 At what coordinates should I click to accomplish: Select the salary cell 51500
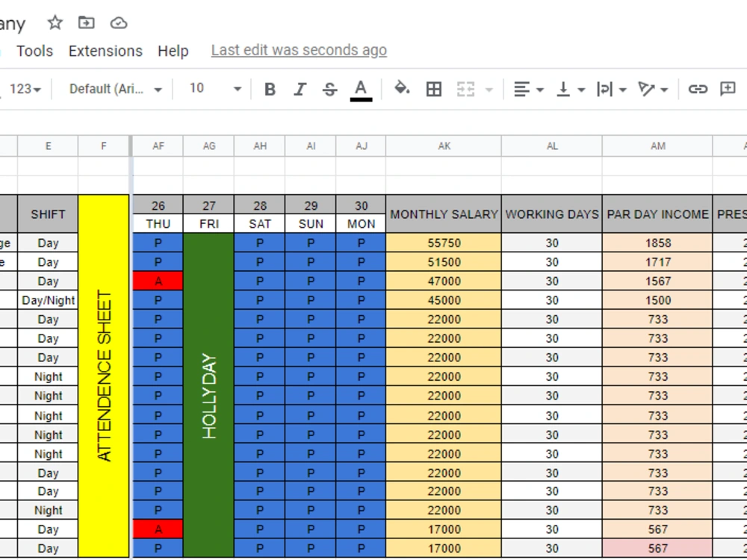click(444, 262)
